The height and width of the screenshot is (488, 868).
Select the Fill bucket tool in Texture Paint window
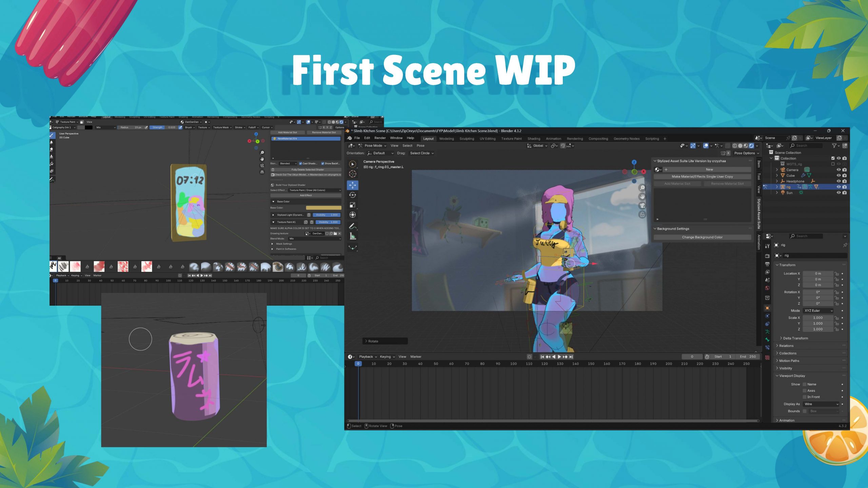(x=52, y=164)
